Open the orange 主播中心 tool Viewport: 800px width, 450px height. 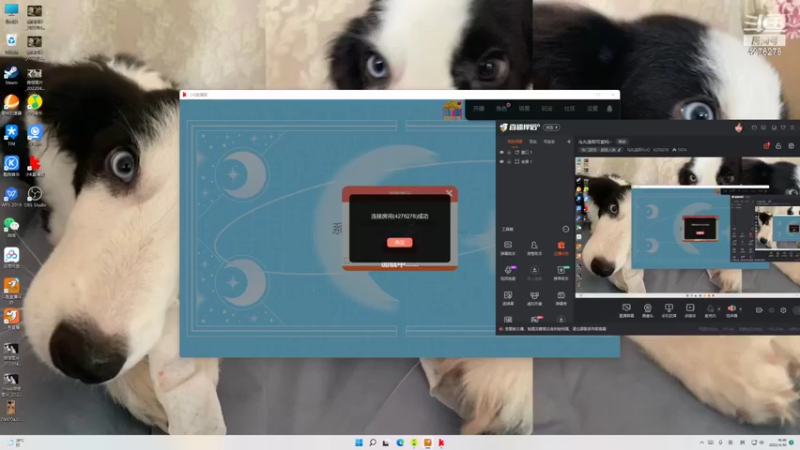tap(561, 248)
